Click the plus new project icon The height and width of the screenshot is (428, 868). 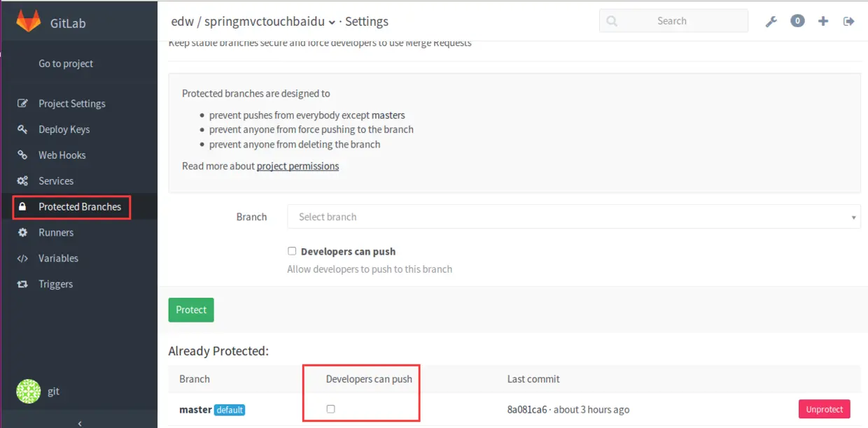(823, 21)
